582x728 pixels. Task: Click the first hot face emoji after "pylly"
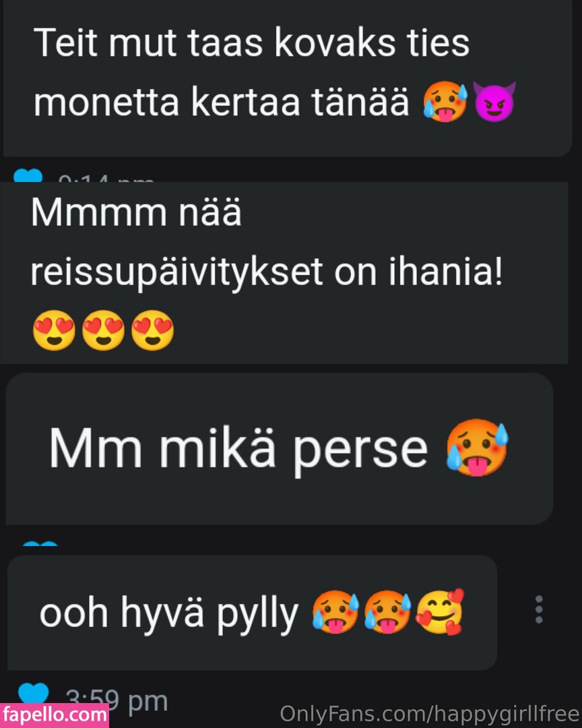pos(335,612)
